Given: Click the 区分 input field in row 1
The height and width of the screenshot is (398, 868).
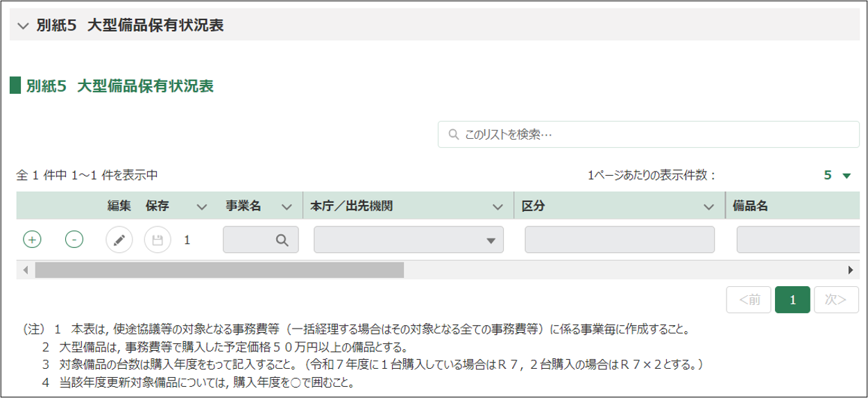Looking at the screenshot, I should pos(620,240).
